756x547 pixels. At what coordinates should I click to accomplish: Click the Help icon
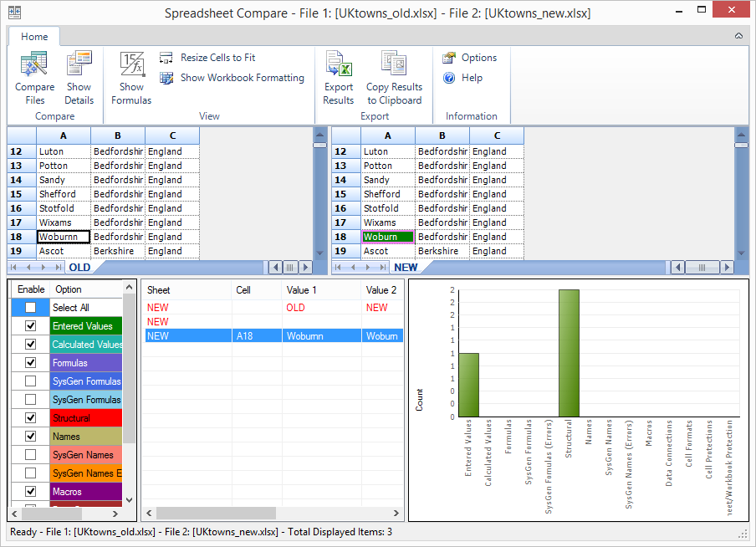464,75
